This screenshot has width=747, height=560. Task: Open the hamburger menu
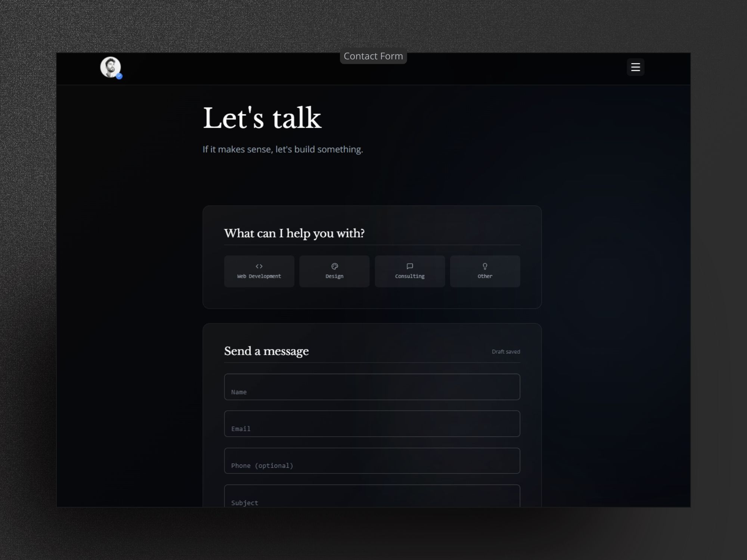(x=635, y=67)
